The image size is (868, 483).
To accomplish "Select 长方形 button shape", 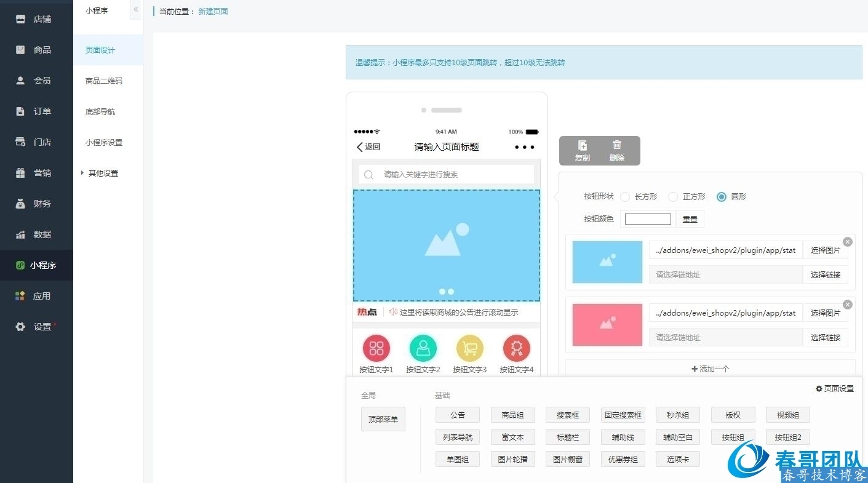I will click(x=625, y=197).
